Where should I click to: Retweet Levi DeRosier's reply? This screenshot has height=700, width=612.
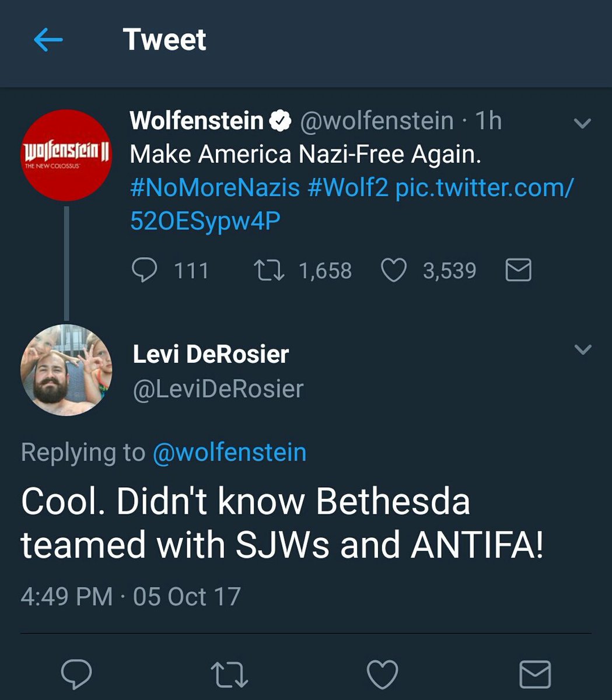tap(229, 674)
